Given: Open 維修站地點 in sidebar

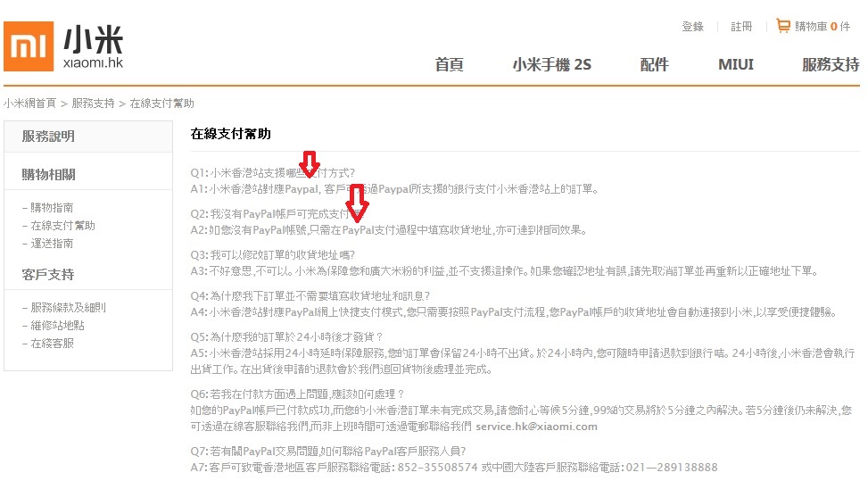Looking at the screenshot, I should tap(58, 325).
